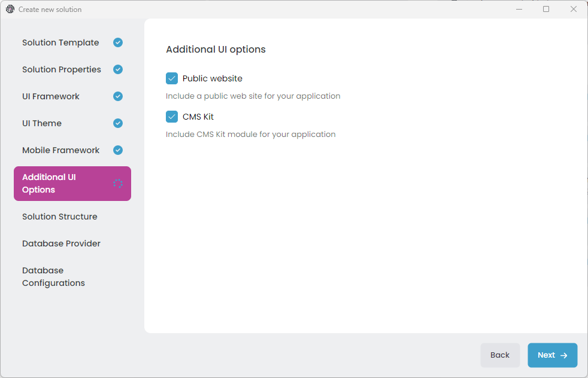This screenshot has width=588, height=378.
Task: Click the Solution Properties checkmark icon
Action: coord(118,69)
